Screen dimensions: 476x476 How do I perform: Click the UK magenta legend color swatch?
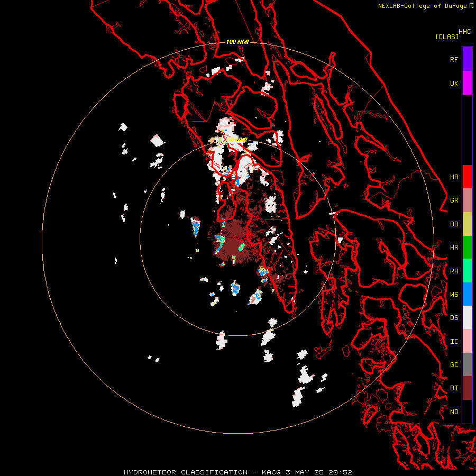coord(467,83)
